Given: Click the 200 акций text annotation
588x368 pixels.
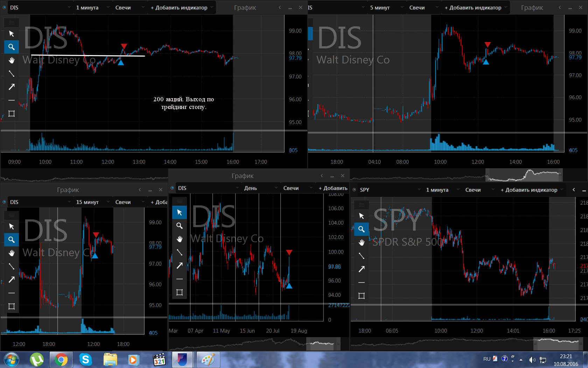Looking at the screenshot, I should (x=184, y=103).
